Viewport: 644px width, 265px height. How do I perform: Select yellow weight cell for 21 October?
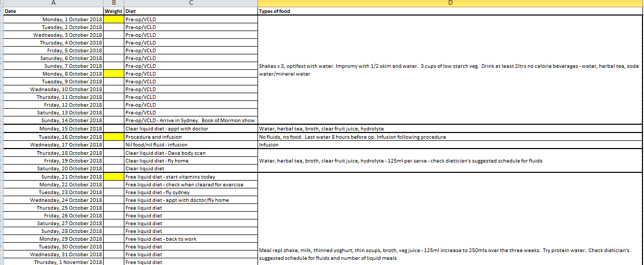[x=113, y=176]
